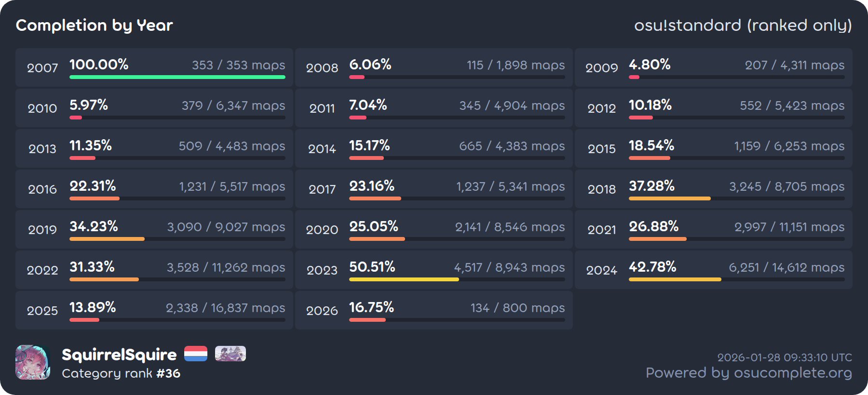Screen dimensions: 868x395
Task: Click the 2019 orange progress bar
Action: point(107,239)
